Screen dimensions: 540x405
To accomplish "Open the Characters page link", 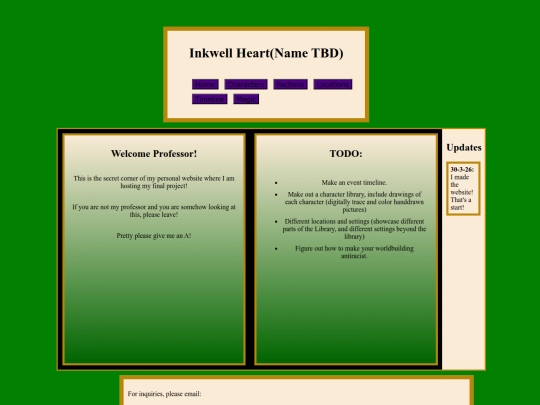I will point(246,84).
